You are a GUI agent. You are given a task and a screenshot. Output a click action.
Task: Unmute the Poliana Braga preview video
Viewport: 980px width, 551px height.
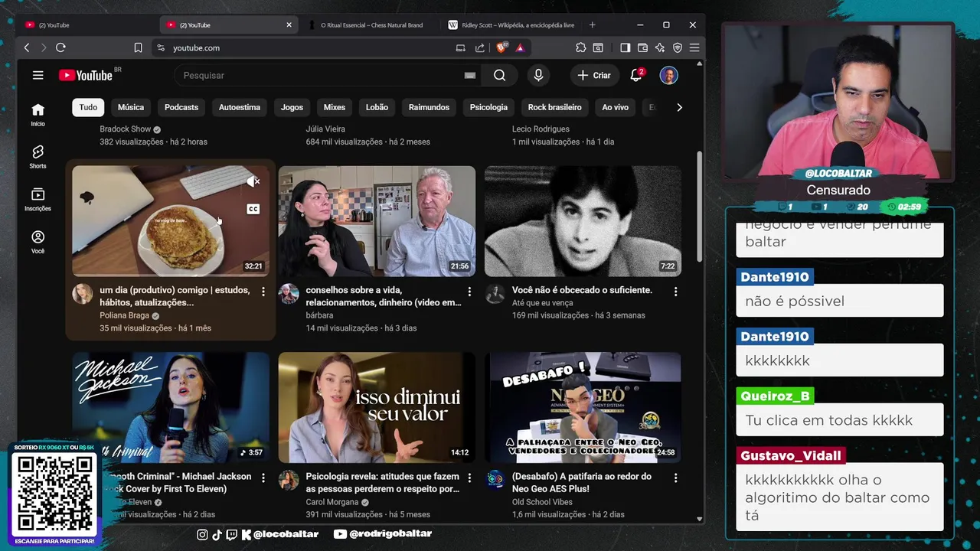(253, 181)
